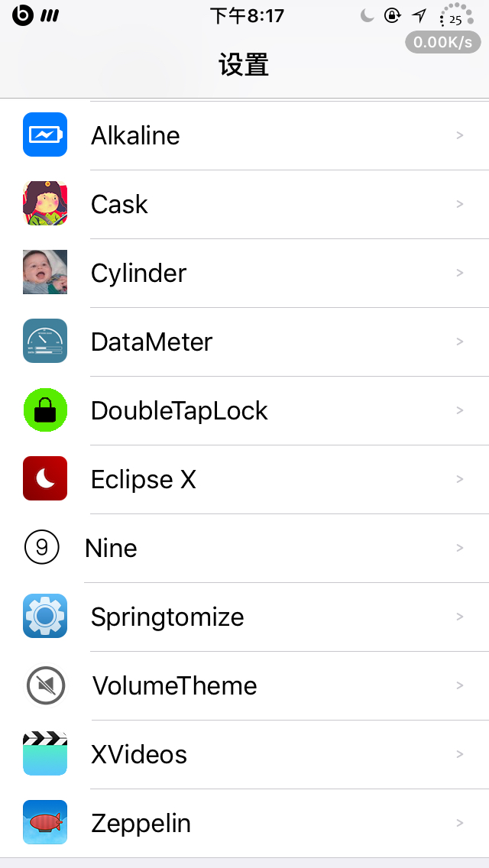Tap the Cylinder baby photo icon
Screen dimensions: 489x868
tap(45, 273)
